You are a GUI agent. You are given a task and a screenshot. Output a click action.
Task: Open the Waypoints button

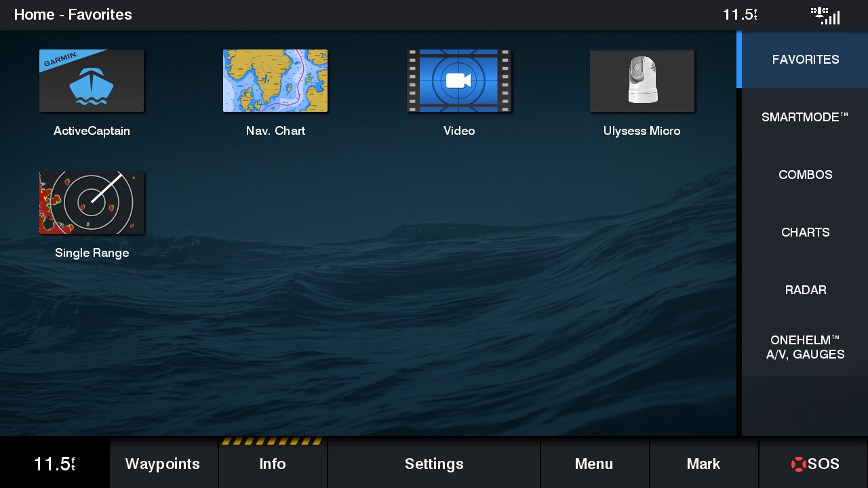tap(163, 464)
